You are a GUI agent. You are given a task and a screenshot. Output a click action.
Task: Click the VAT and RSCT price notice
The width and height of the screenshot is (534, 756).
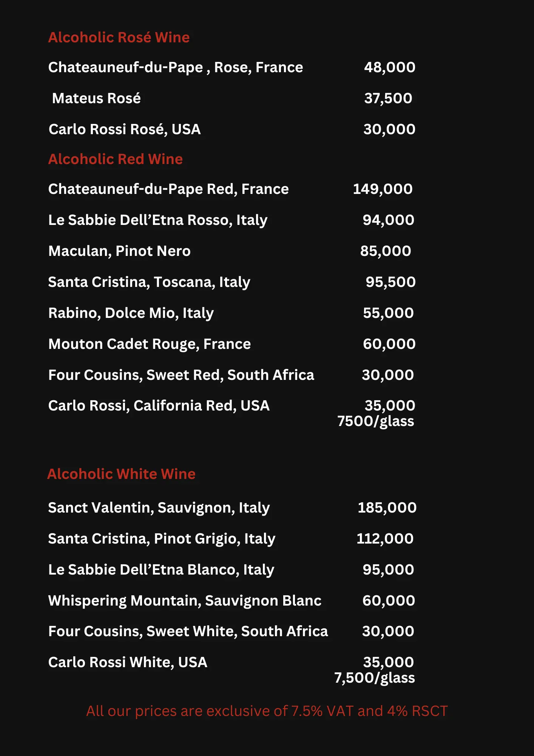pyautogui.click(x=267, y=711)
